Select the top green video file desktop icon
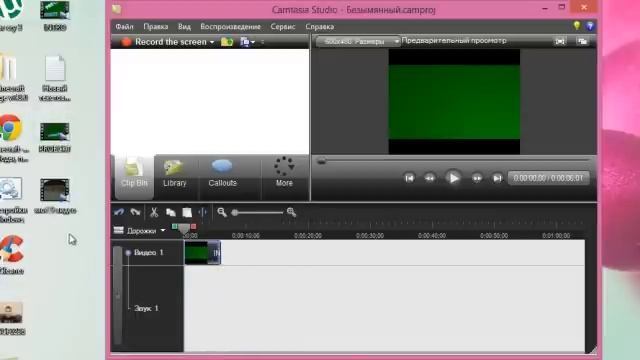The width and height of the screenshot is (640, 360). coord(55,10)
